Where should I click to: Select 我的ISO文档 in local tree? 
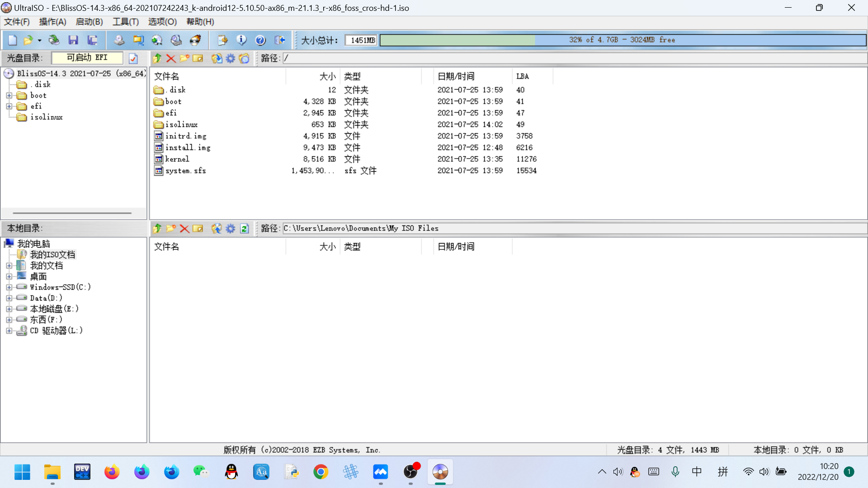[x=52, y=255]
